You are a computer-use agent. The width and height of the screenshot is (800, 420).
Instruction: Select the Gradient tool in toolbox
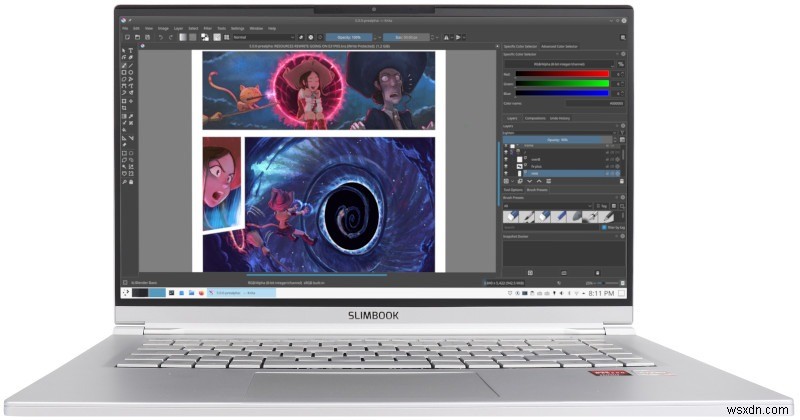point(124,116)
